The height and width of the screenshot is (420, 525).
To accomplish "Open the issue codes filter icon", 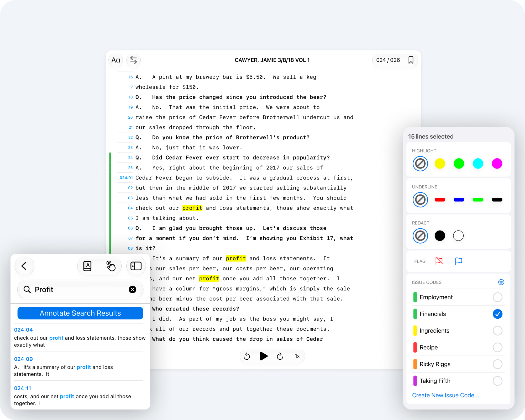I will click(501, 282).
